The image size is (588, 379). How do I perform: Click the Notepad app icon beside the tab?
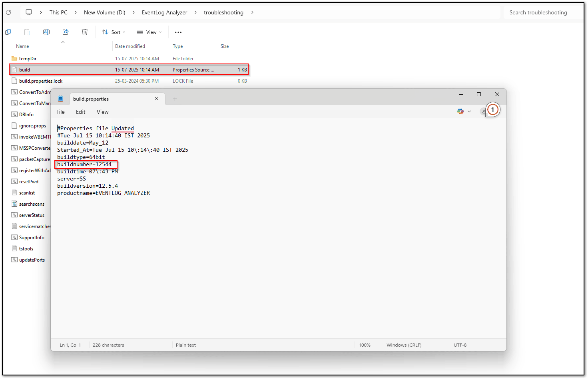point(60,99)
